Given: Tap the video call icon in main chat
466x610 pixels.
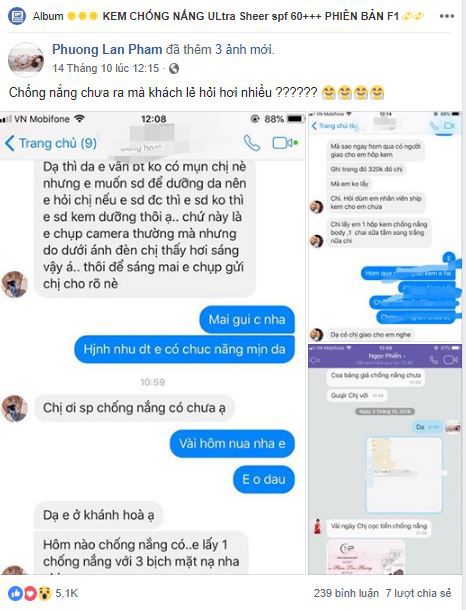Looking at the screenshot, I should (x=285, y=143).
